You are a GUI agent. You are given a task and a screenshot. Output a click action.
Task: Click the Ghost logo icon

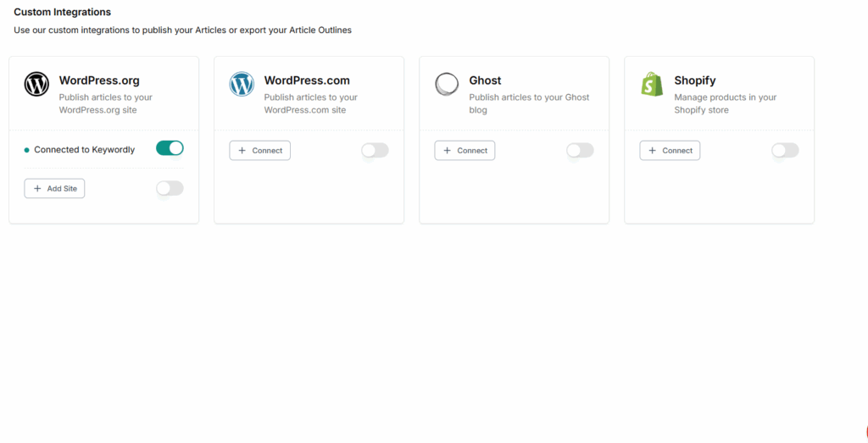447,84
